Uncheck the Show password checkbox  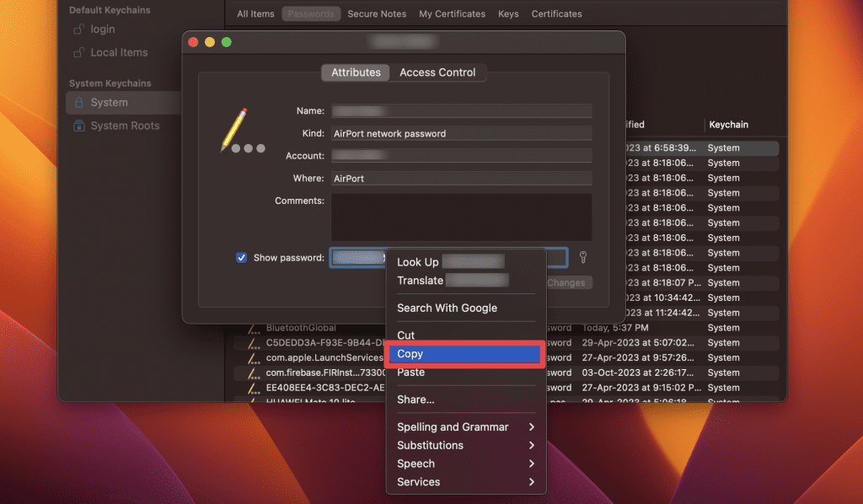tap(241, 258)
